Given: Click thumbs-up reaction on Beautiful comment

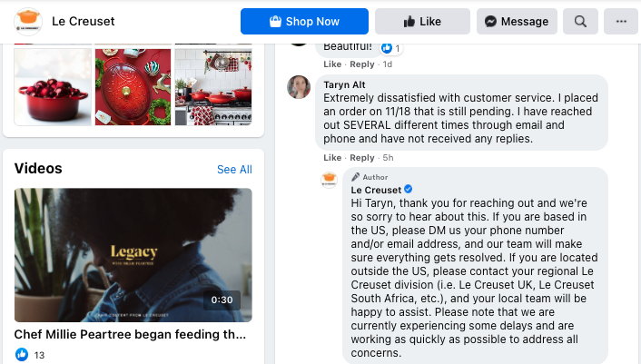Looking at the screenshot, I should point(387,48).
